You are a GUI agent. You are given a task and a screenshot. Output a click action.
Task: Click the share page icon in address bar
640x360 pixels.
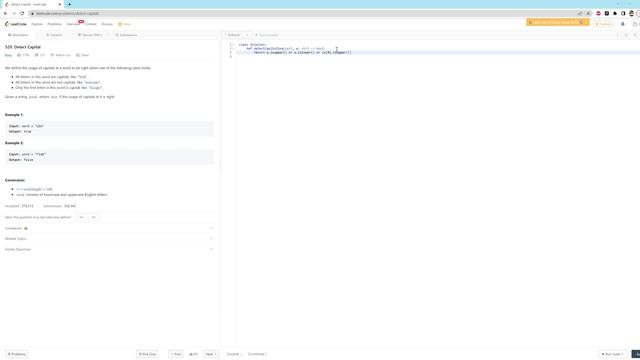click(x=580, y=13)
